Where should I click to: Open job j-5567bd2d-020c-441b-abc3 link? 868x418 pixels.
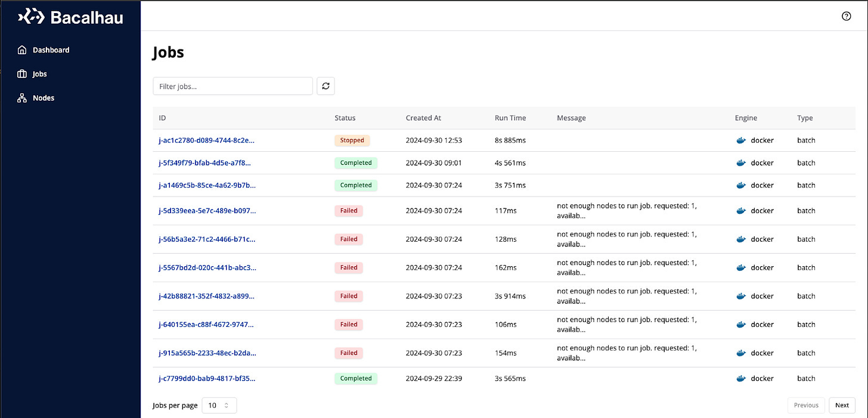pos(207,268)
